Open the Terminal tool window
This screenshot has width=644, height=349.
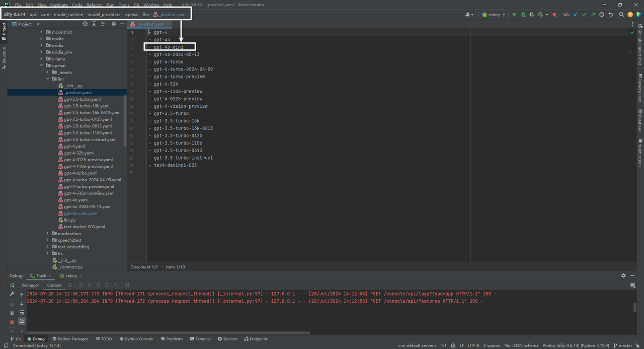coord(200,339)
